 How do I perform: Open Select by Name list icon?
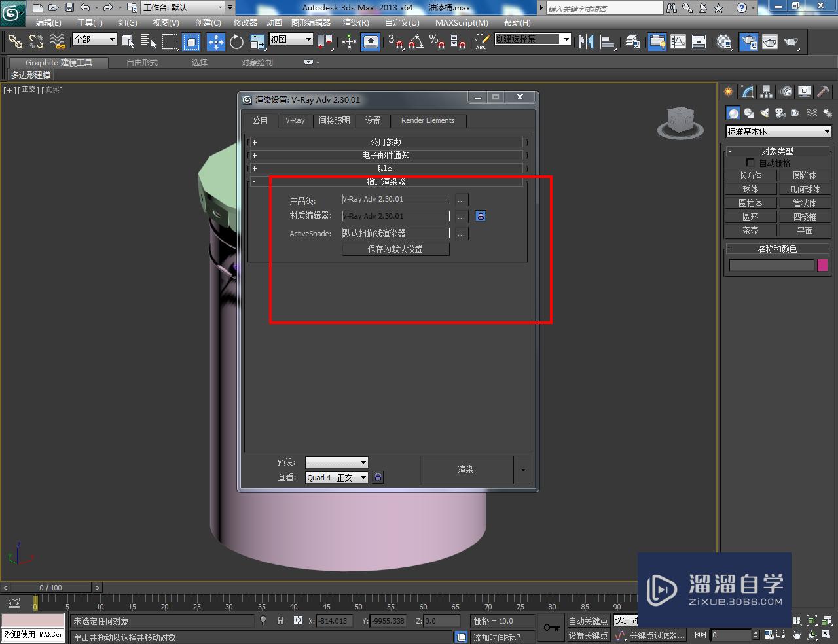[149, 42]
